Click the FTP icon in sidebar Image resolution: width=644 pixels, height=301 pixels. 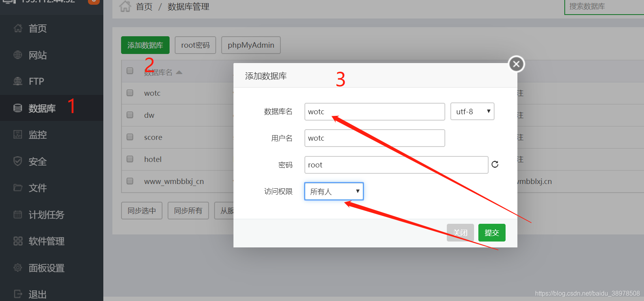[18, 81]
